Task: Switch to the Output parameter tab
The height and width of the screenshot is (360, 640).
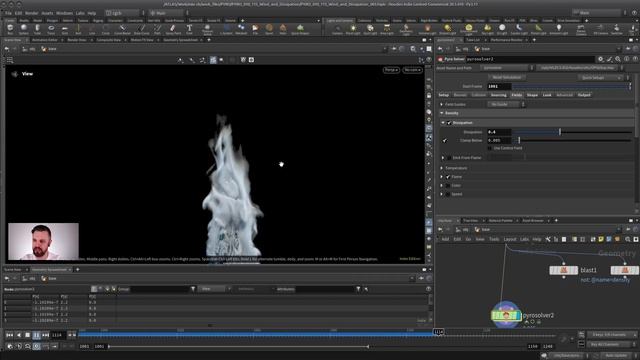Action: [584, 95]
